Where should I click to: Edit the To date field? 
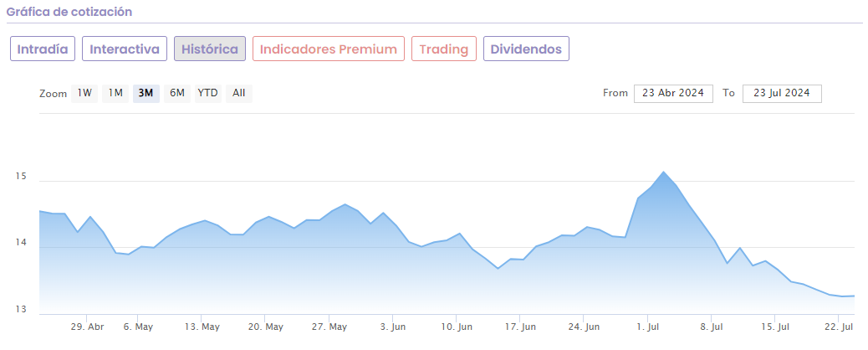click(782, 93)
